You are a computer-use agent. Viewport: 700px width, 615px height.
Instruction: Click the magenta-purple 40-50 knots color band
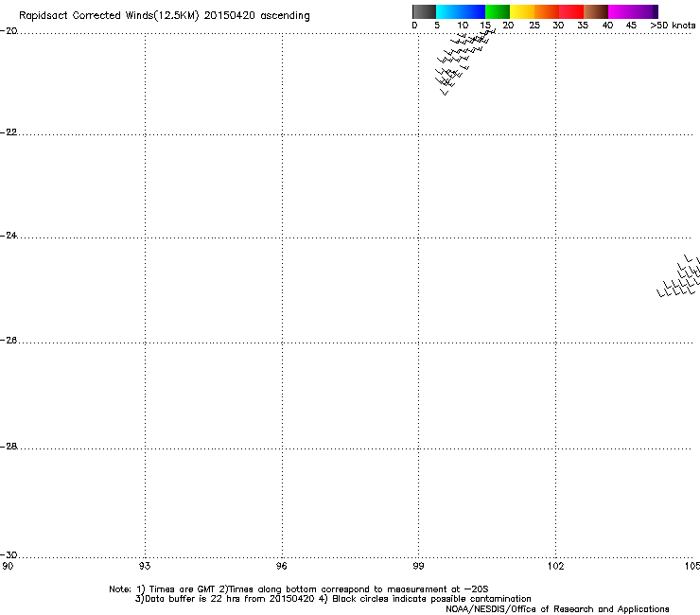(x=633, y=11)
